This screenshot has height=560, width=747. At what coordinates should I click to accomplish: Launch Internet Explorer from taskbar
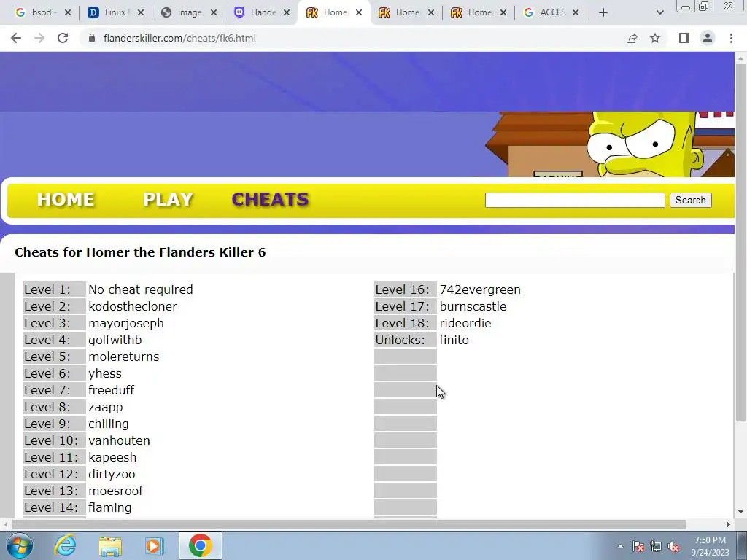coord(64,545)
